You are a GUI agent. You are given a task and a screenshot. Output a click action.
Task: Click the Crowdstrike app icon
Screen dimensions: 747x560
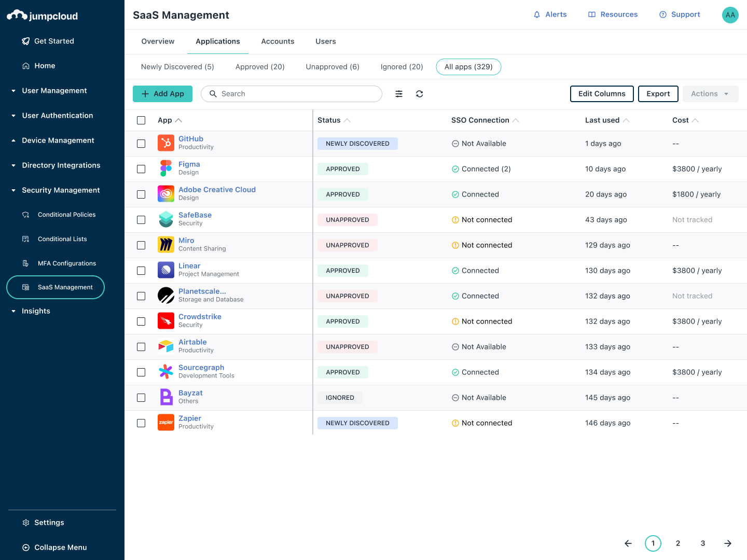tap(166, 321)
